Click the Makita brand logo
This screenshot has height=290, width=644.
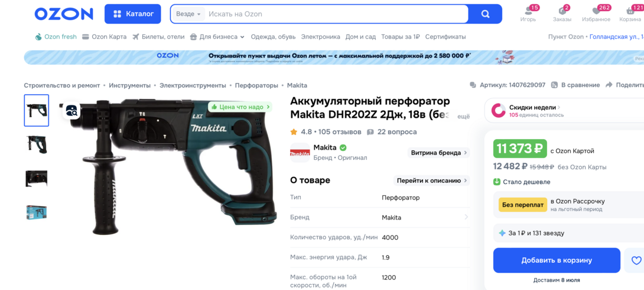pyautogui.click(x=300, y=153)
